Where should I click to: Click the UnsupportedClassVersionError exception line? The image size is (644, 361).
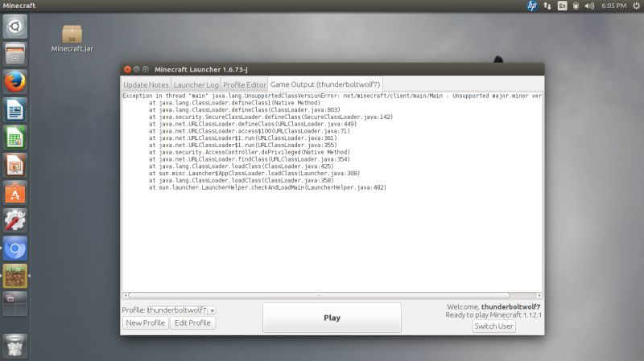pyautogui.click(x=332, y=96)
